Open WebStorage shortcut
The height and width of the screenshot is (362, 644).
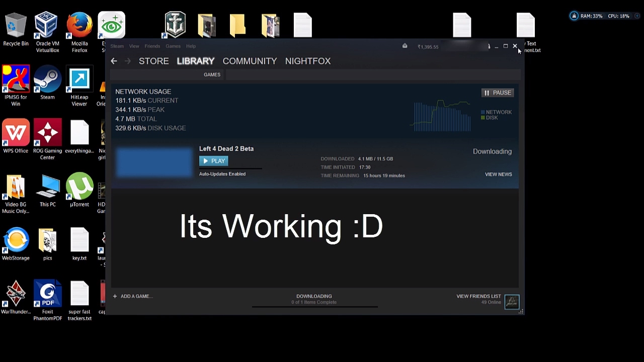pyautogui.click(x=16, y=244)
